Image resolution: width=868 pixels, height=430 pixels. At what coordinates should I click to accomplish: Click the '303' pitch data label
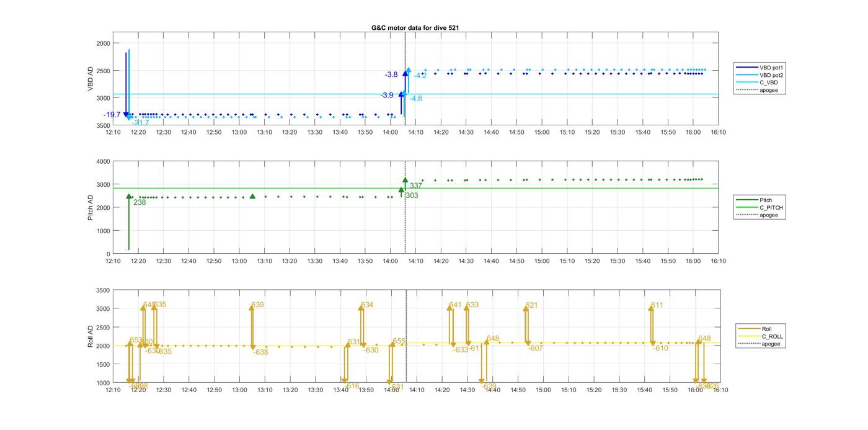412,195
